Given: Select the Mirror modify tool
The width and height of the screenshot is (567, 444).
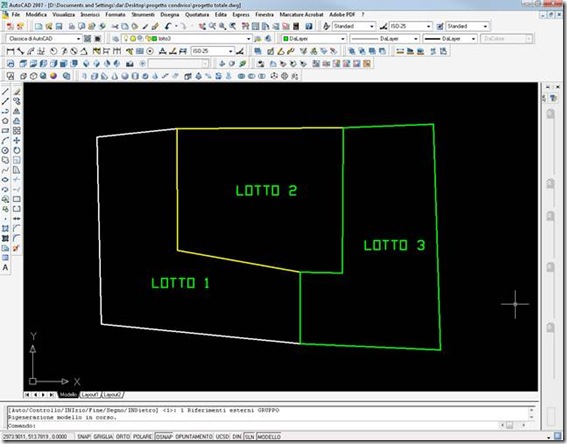Looking at the screenshot, I should pos(17,111).
